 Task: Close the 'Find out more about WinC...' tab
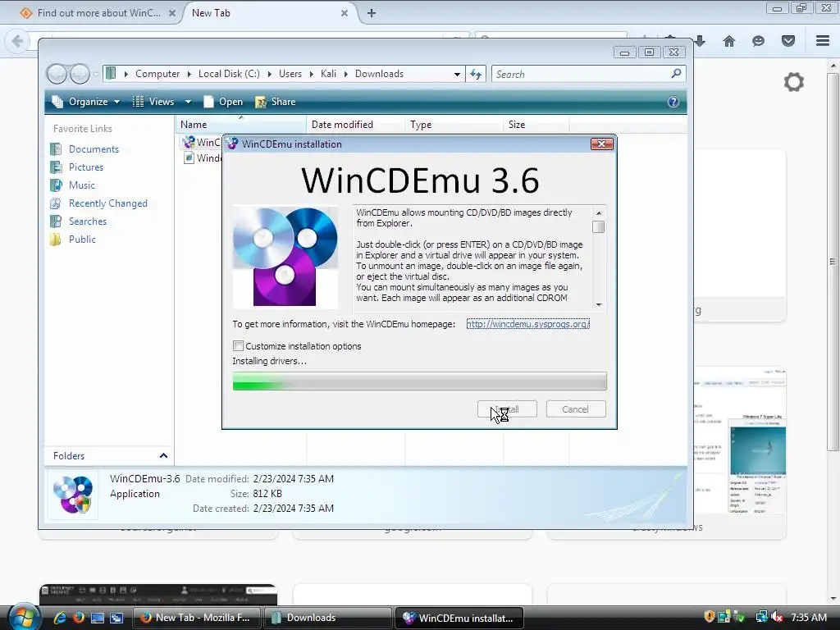172,13
